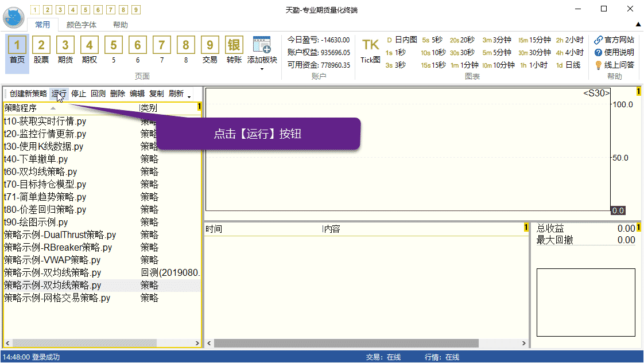Switch to the 帮助 tab

click(121, 25)
